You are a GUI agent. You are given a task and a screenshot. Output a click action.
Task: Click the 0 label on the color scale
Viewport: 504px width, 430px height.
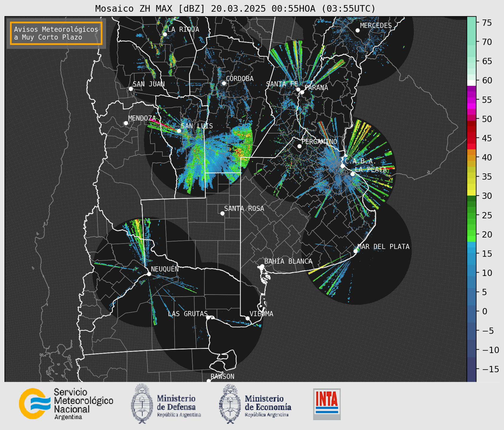484,311
